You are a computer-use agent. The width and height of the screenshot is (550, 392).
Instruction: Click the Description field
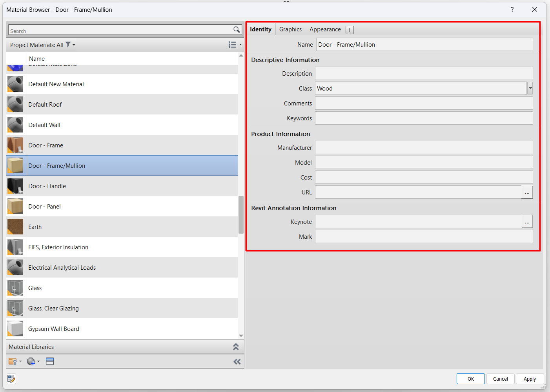(424, 73)
